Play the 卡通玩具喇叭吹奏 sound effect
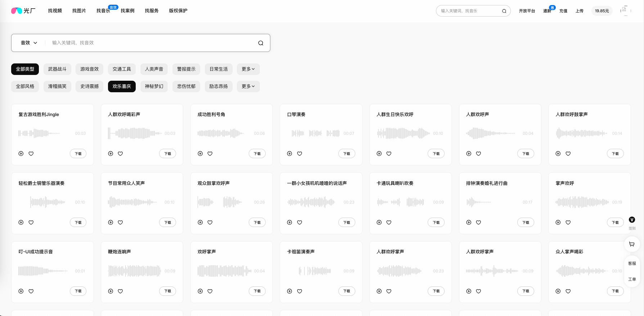Image resolution: width=644 pixels, height=316 pixels. coord(379,222)
